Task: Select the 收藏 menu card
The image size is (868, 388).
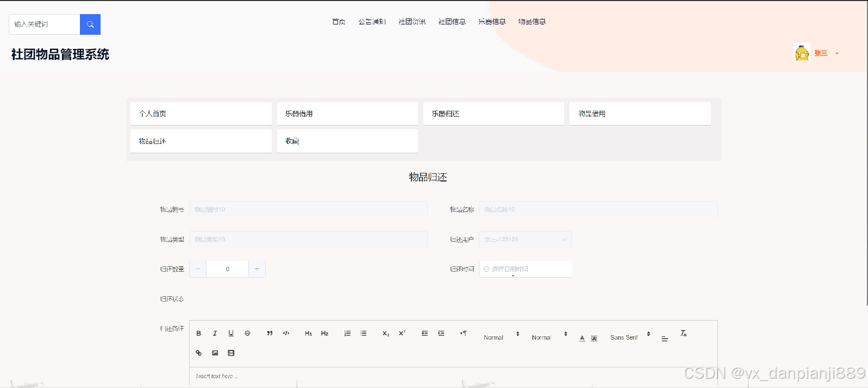Action: [347, 141]
